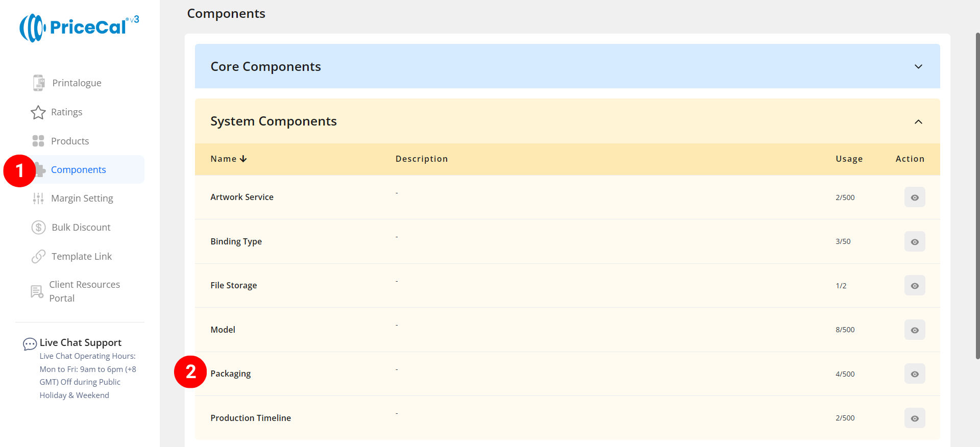
Task: View the File Storage component via eye icon
Action: pos(914,286)
